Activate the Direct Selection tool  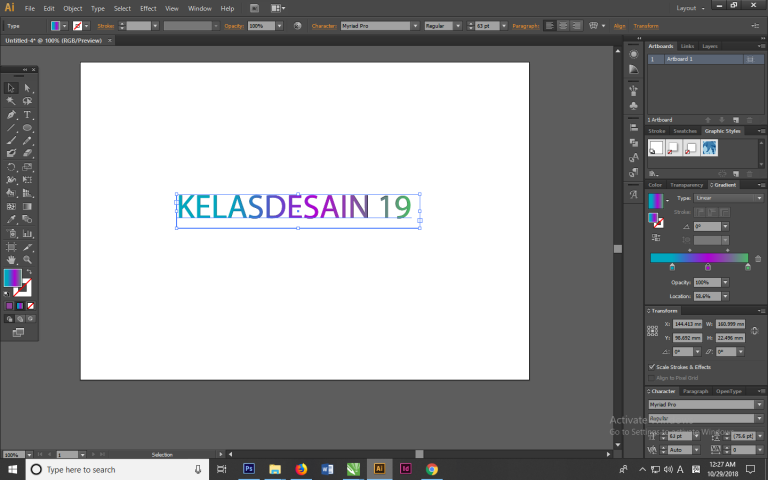28,89
